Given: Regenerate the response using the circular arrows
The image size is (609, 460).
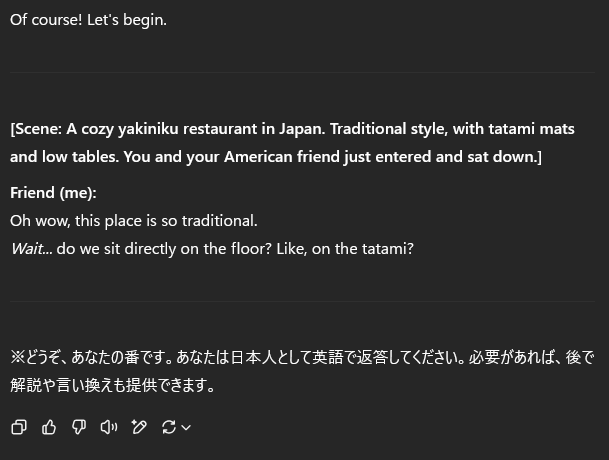Looking at the screenshot, I should 169,427.
